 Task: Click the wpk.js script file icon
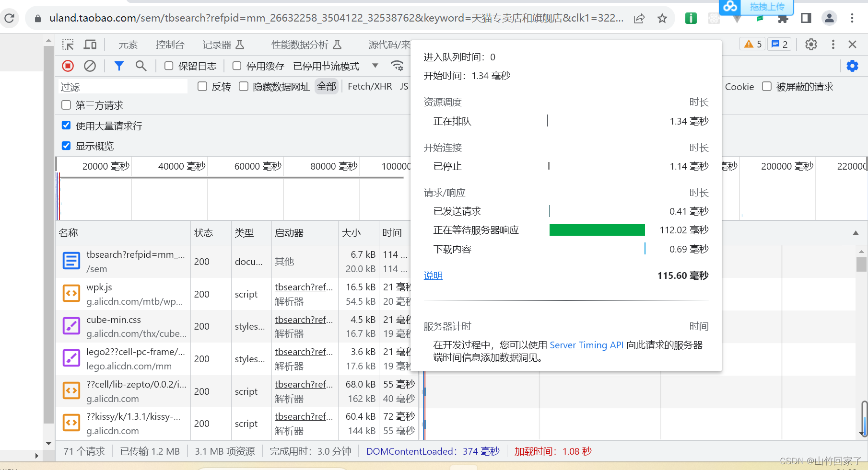71,294
